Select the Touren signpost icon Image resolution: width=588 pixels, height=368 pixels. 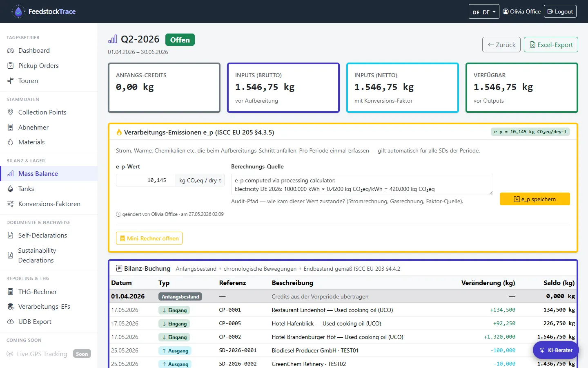click(x=11, y=81)
